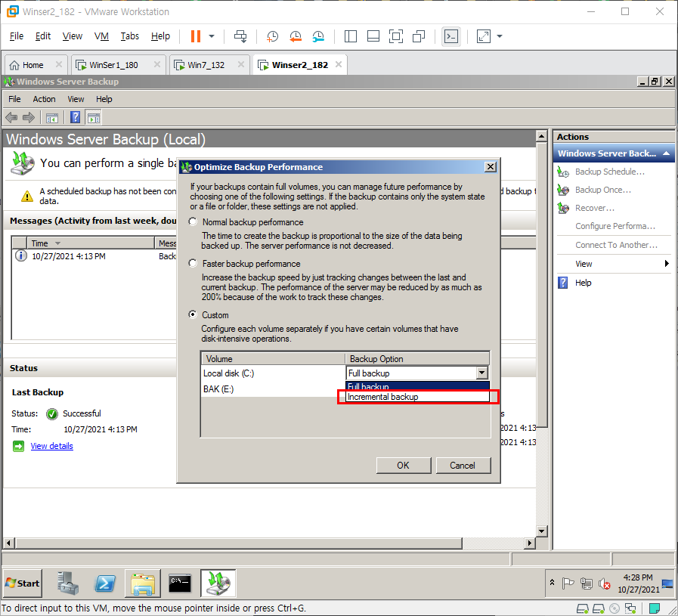Viewport: 678px width, 616px height.
Task: Open the VMware Tabs menu
Action: click(x=130, y=36)
